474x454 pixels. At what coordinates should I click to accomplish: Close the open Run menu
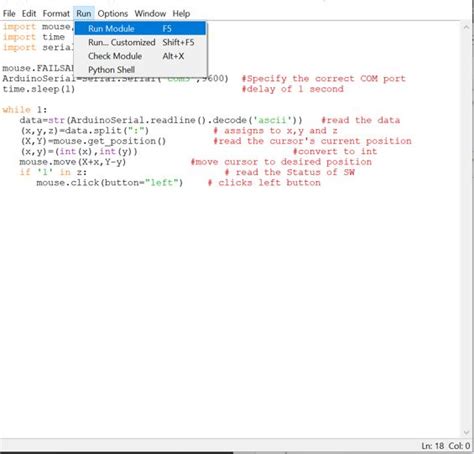[84, 14]
